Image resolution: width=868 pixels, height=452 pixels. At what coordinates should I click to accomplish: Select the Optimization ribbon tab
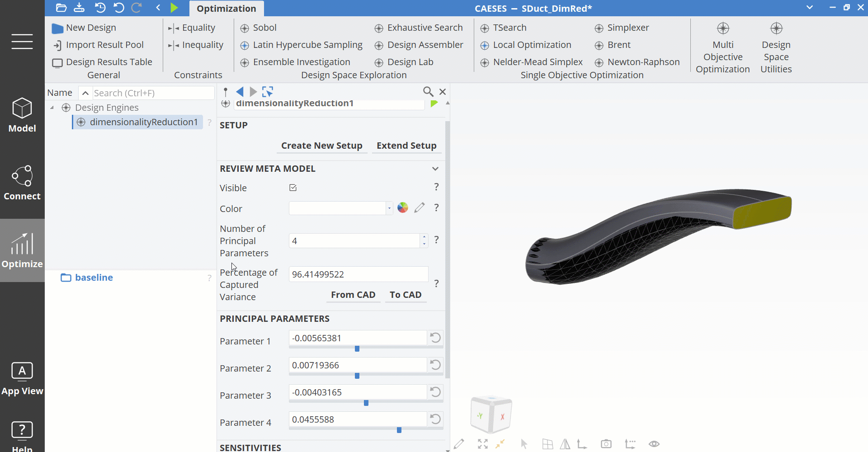[226, 9]
